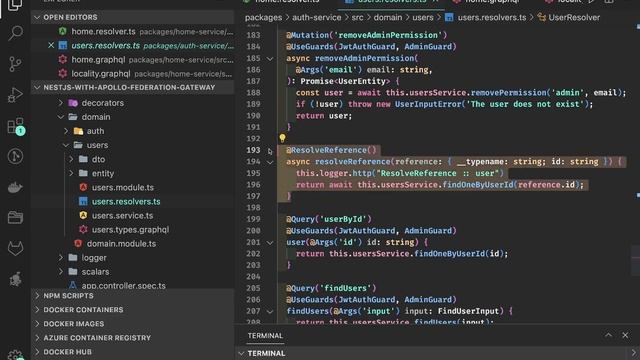Click the lightbulb quick fix icon
The height and width of the screenshot is (360, 640).
point(282,138)
